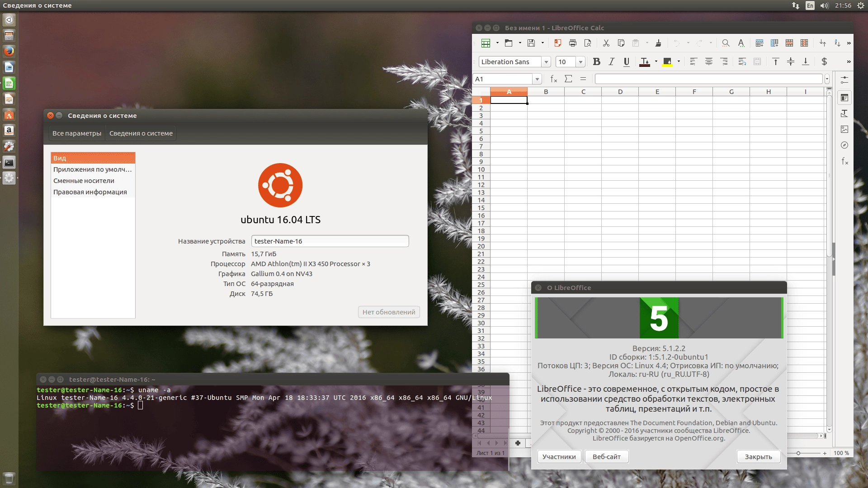
Task: Toggle Italic in Calc formatting bar
Action: pyautogui.click(x=612, y=61)
